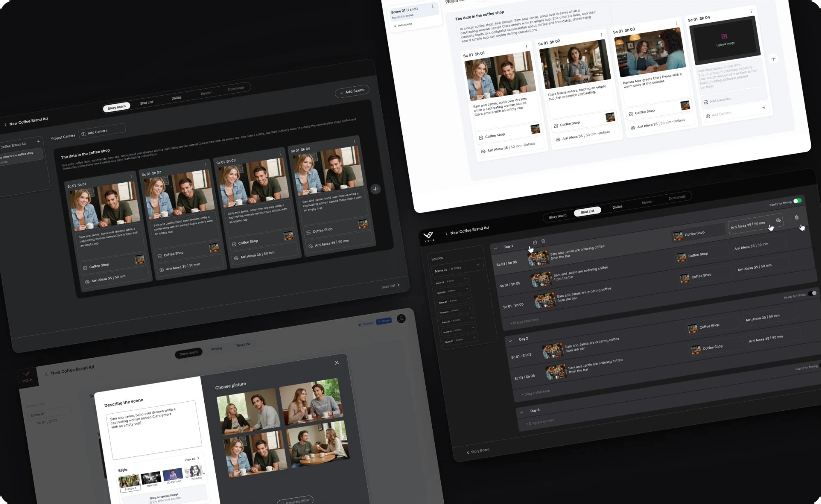Click the trash icon next to Day 1

coord(543,241)
